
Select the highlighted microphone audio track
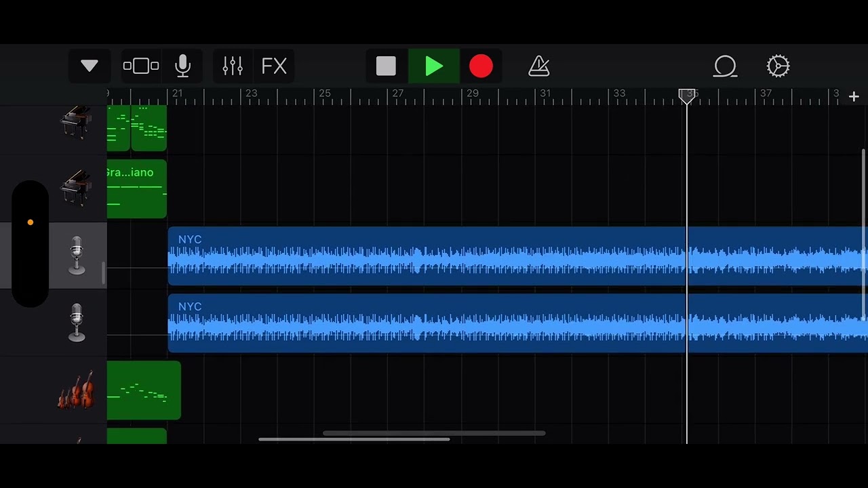coord(77,256)
